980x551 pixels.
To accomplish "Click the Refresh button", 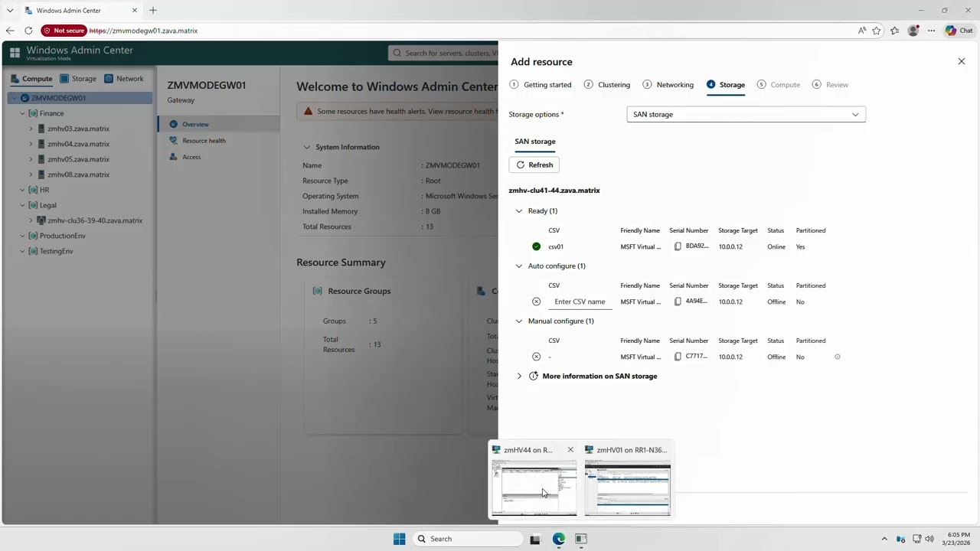I will click(534, 165).
